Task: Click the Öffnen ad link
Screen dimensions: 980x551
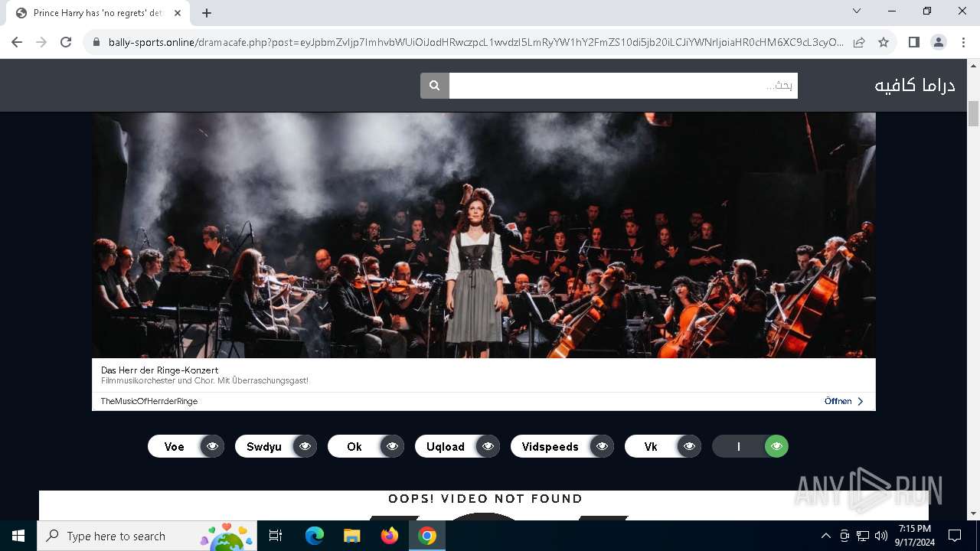Action: tap(844, 401)
